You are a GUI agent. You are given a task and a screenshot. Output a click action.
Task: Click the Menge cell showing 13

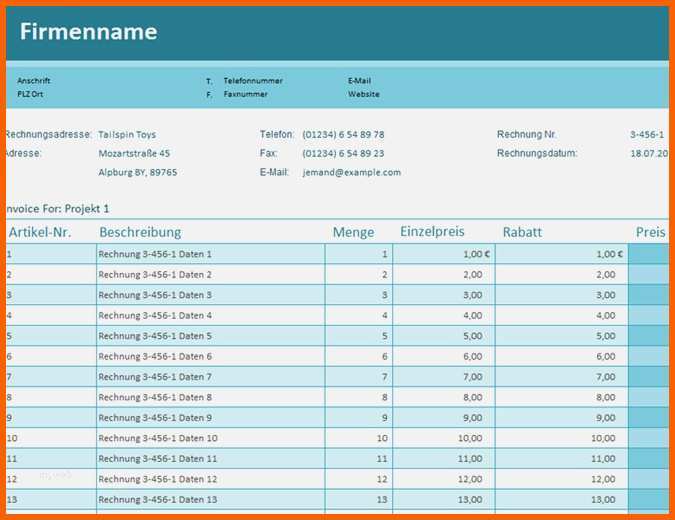[x=359, y=499]
